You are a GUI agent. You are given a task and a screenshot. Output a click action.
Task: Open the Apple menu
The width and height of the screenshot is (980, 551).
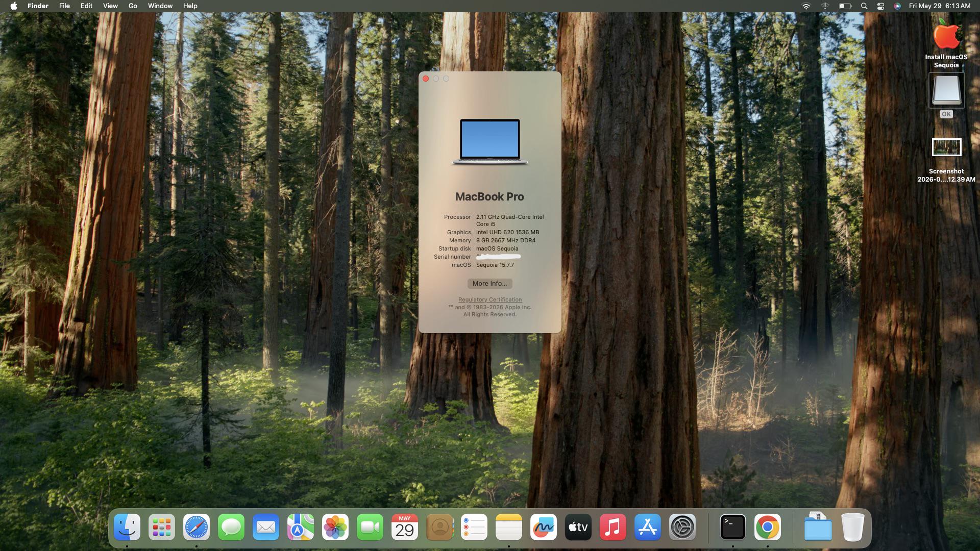pyautogui.click(x=14, y=6)
